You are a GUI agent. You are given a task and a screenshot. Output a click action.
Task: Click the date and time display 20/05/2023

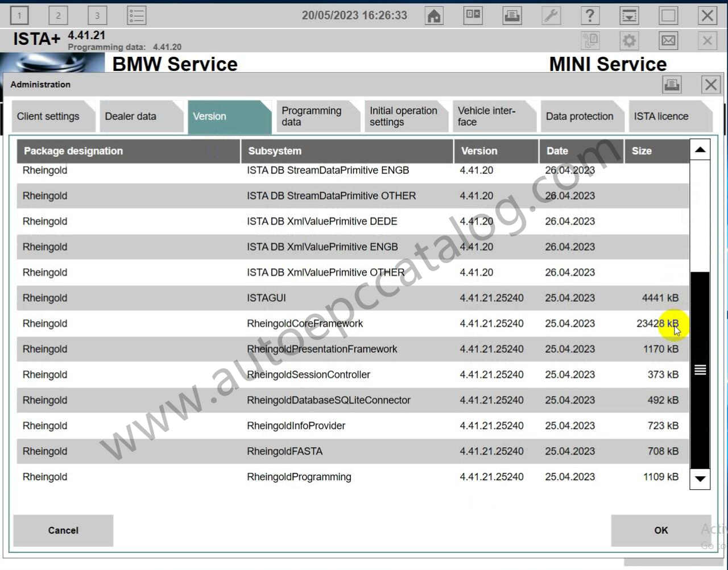coord(354,16)
